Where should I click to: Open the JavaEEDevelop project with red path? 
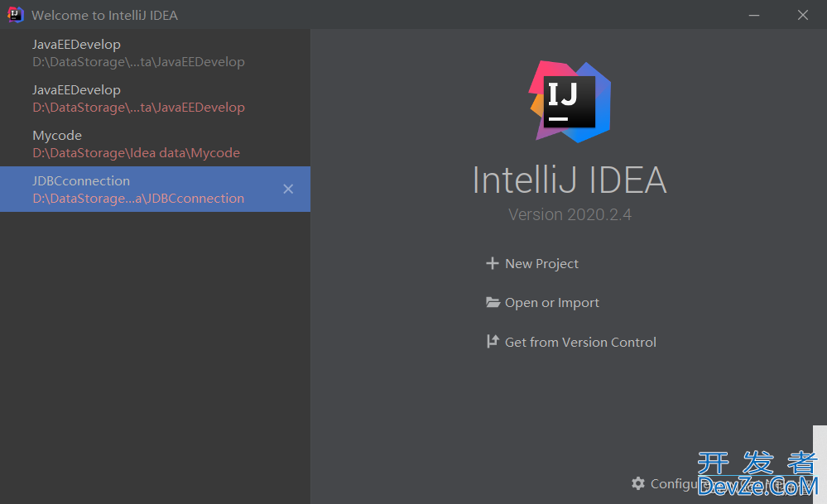(x=155, y=98)
